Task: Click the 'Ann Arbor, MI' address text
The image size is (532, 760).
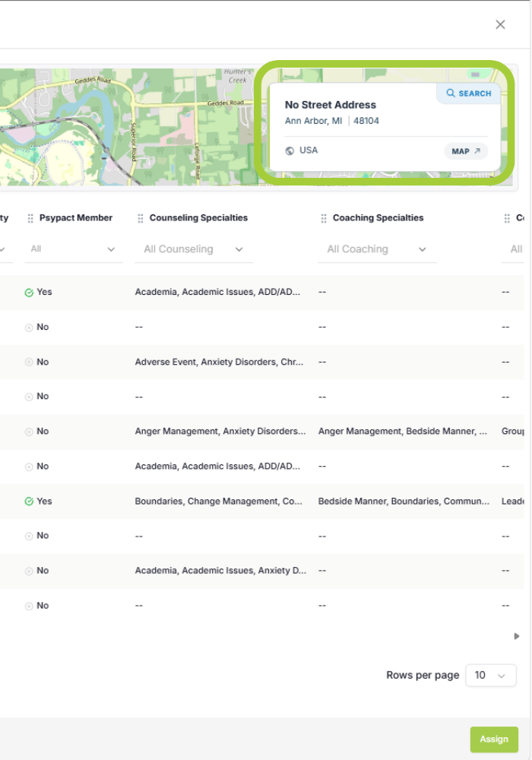Action: coord(313,121)
